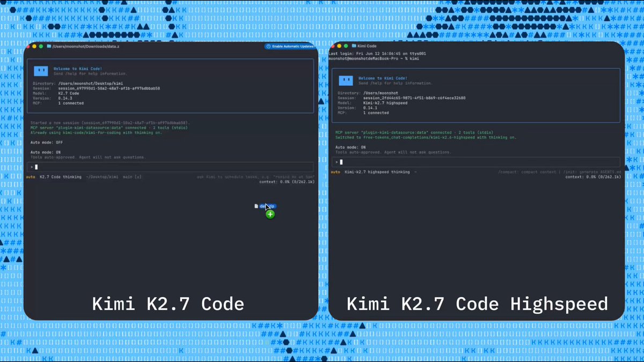Click folder icon beside Kimi Code title
Image resolution: width=644 pixels, height=362 pixels.
(x=354, y=47)
